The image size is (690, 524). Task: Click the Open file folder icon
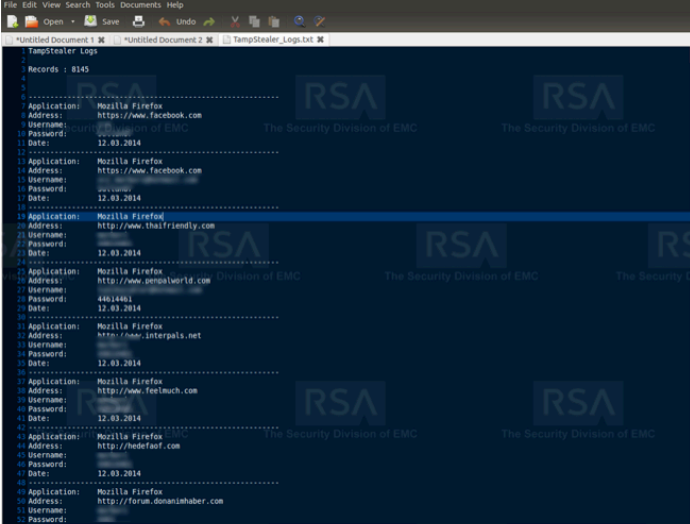(x=31, y=21)
